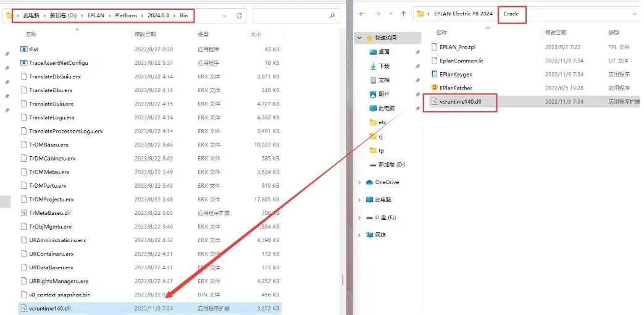Go forward in the Crack window

(x=377, y=14)
